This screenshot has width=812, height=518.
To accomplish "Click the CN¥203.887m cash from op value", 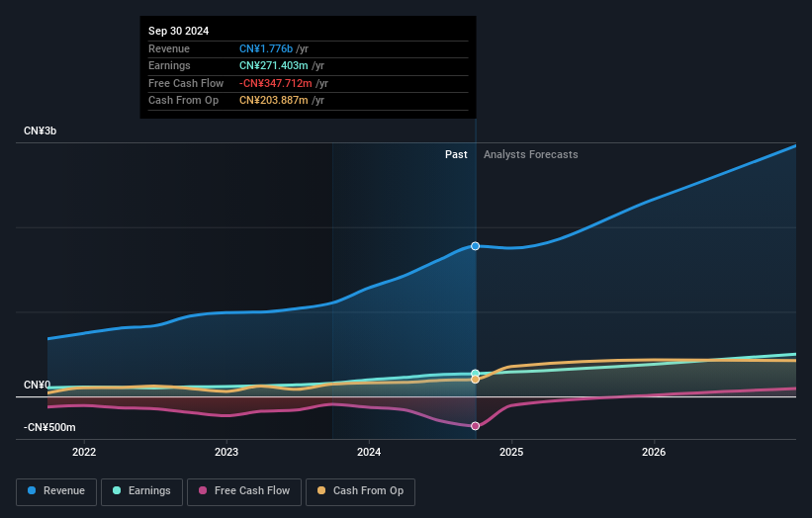I will [273, 101].
